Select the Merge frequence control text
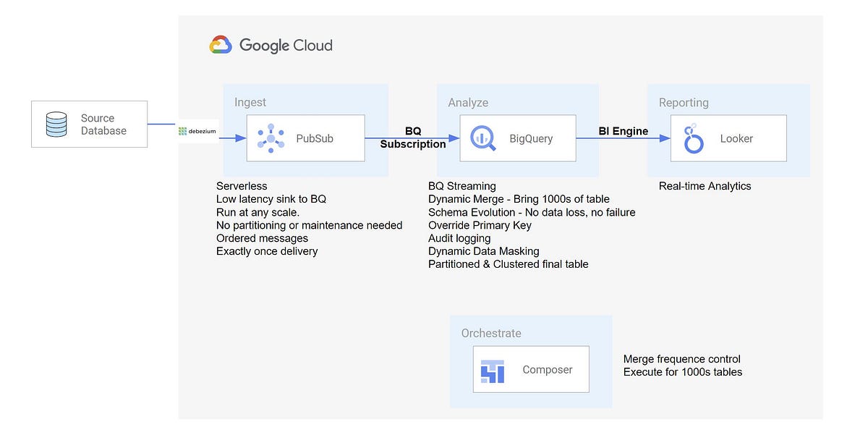Viewport: 868px width, 427px height. pyautogui.click(x=682, y=359)
